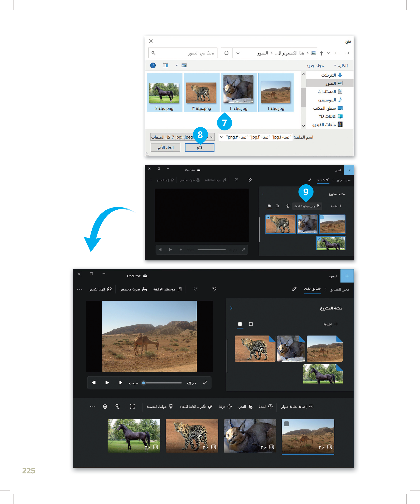Select الصور folder in the navigation pane
The width and height of the screenshot is (420, 504).
(331, 83)
